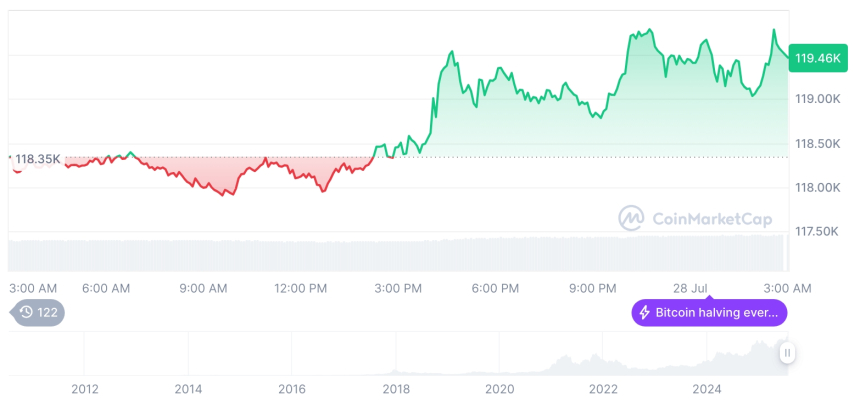Screen dimensions: 860x401
Task: Jump to 2022 on the year range timeline
Action: click(x=603, y=388)
